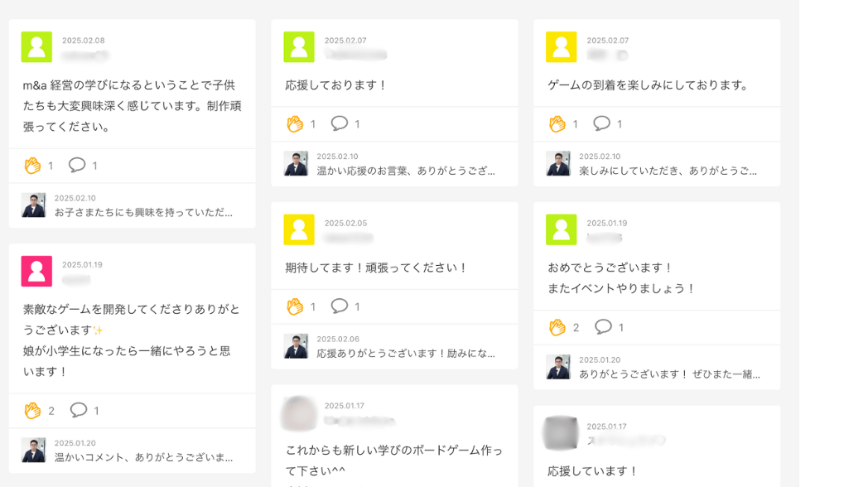
Task: Toggle the clap on the 2025.02.05 comment
Action: [294, 306]
